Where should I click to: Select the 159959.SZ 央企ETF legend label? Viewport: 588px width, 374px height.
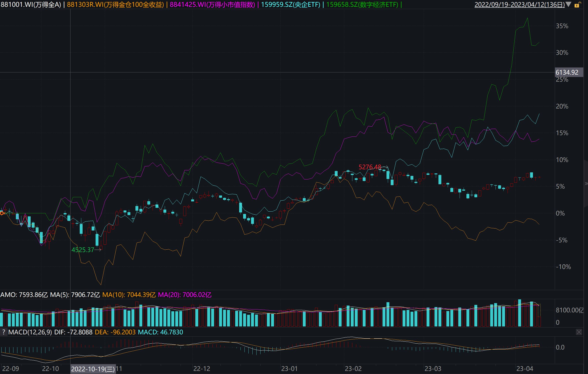pyautogui.click(x=290, y=5)
